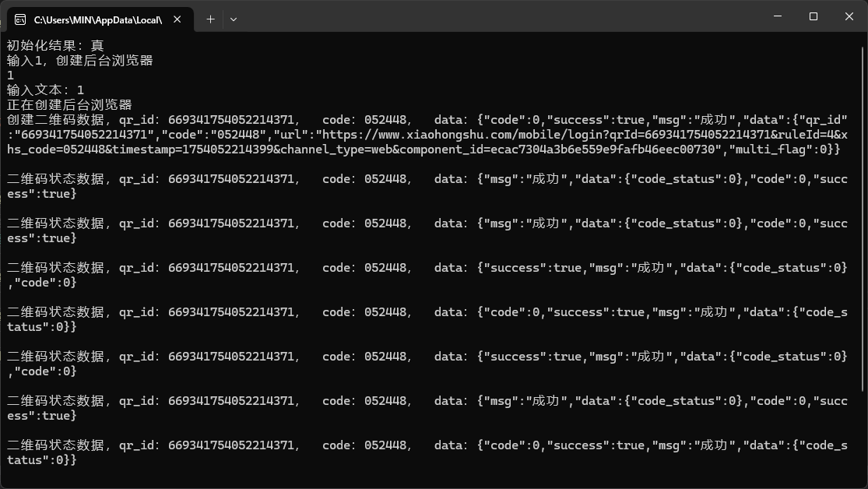Open a new tab with plus button
The width and height of the screenshot is (868, 489).
(210, 19)
